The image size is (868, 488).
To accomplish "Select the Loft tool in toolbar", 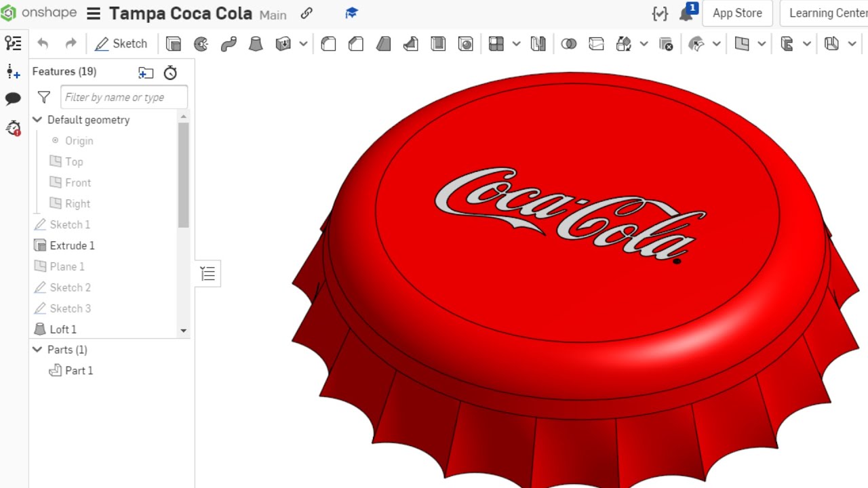I will [256, 44].
